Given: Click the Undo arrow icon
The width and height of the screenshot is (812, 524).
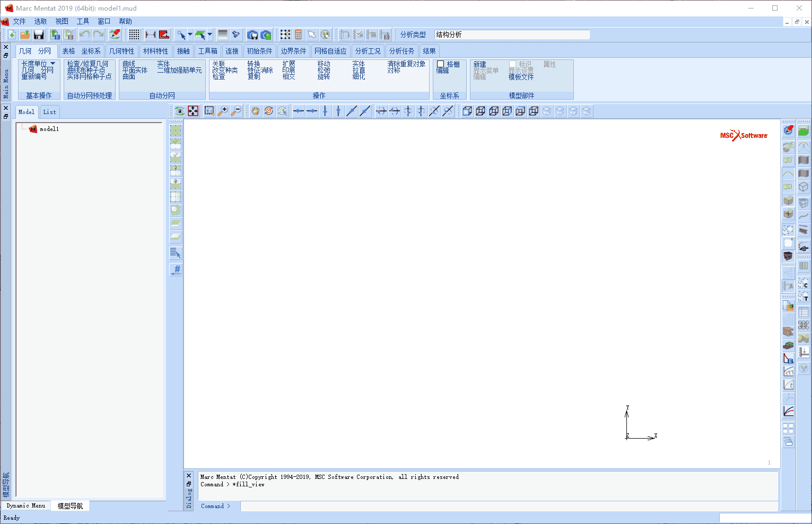Looking at the screenshot, I should (84, 35).
